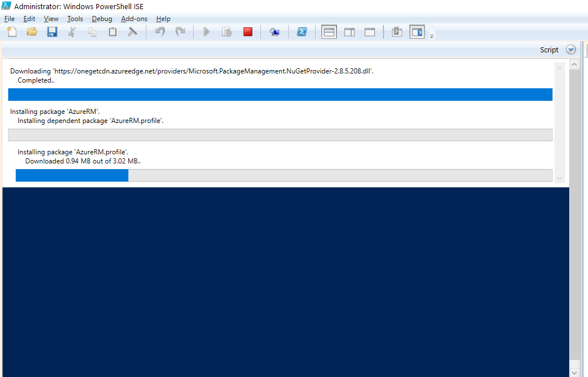Undo the last edit
This screenshot has height=377, width=588.
159,32
